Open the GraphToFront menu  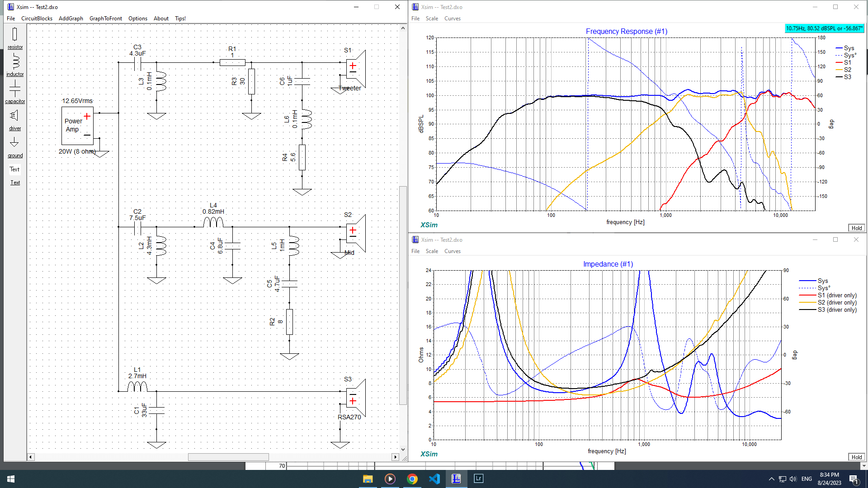coord(105,19)
